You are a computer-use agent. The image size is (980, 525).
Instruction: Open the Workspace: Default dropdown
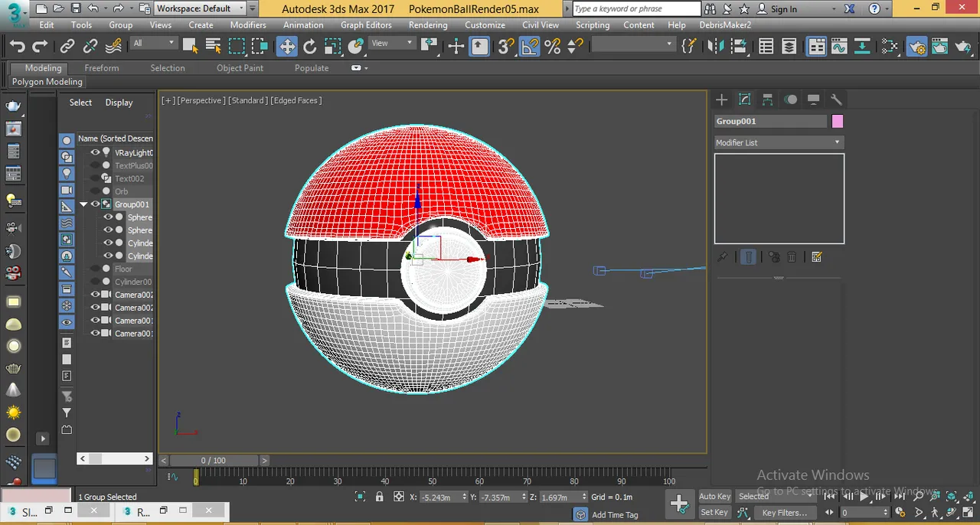[201, 8]
